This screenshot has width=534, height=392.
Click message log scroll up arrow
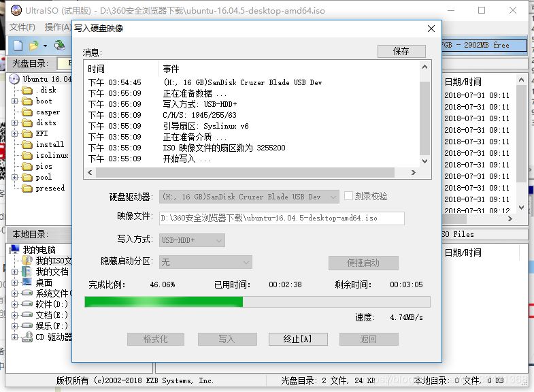[424, 67]
